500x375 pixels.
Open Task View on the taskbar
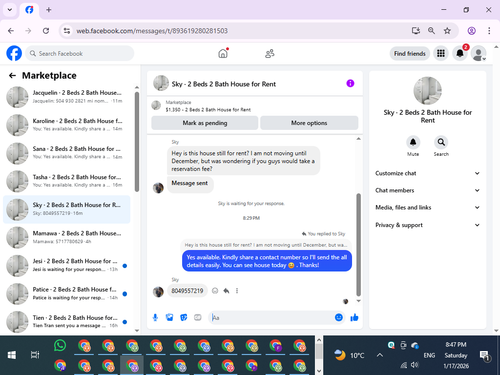coord(35,355)
